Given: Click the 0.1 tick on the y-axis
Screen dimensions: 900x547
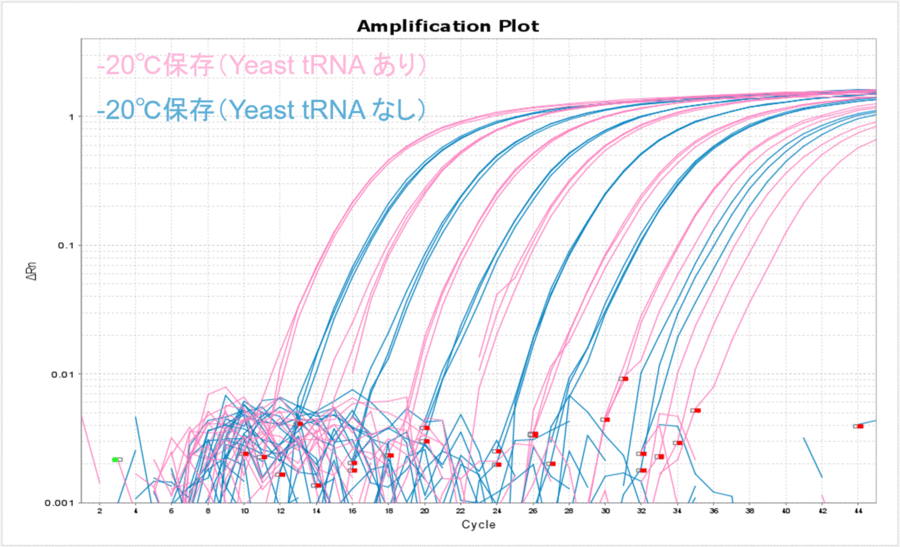Looking at the screenshot, I should coord(68,245).
